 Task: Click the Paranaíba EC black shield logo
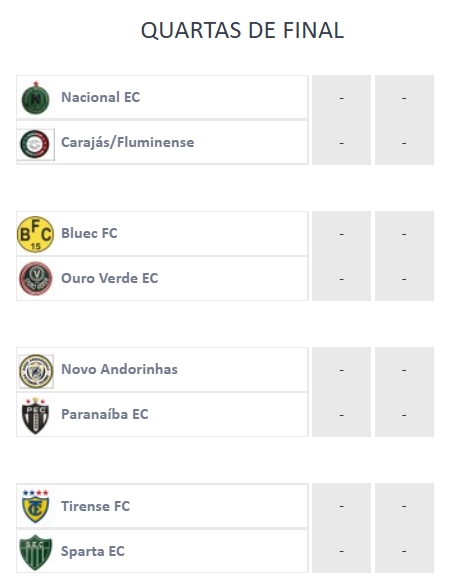35,416
